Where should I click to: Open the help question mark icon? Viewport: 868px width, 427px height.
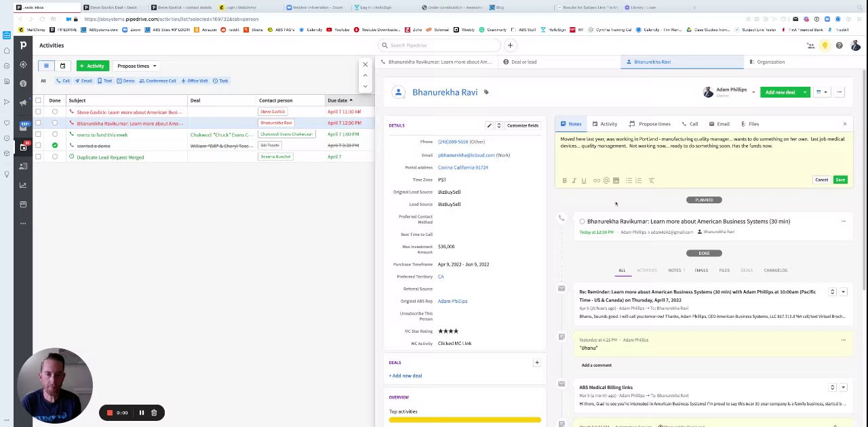[839, 45]
